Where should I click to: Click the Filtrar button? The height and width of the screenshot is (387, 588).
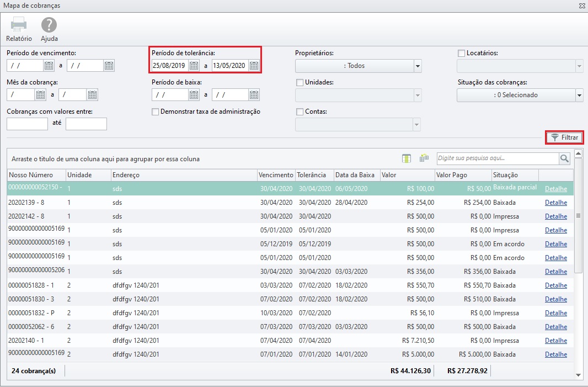[x=564, y=138]
